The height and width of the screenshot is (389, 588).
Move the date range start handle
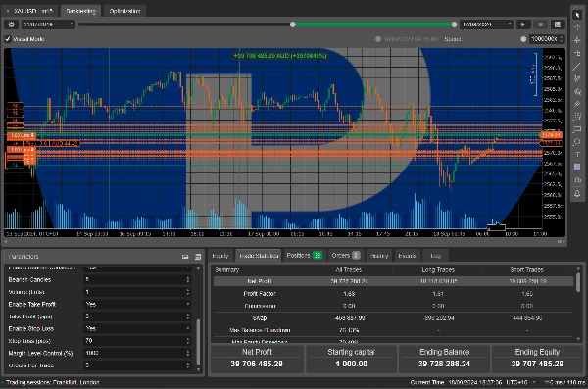tap(293, 24)
